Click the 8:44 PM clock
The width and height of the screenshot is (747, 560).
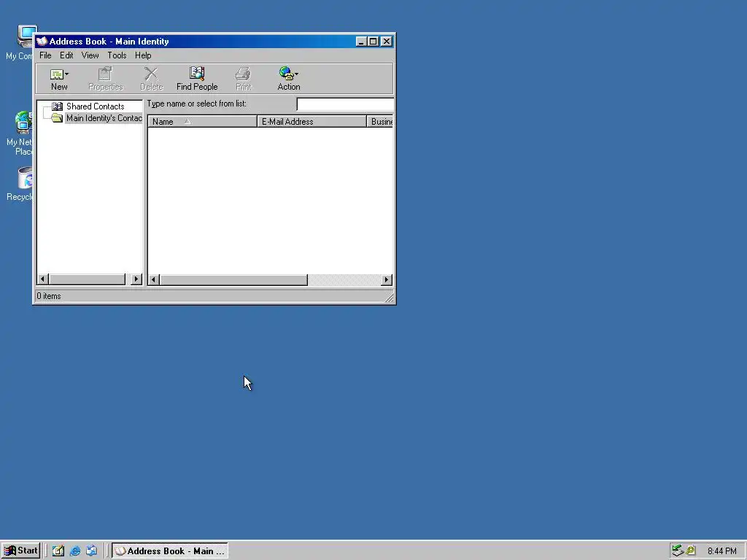pyautogui.click(x=721, y=551)
